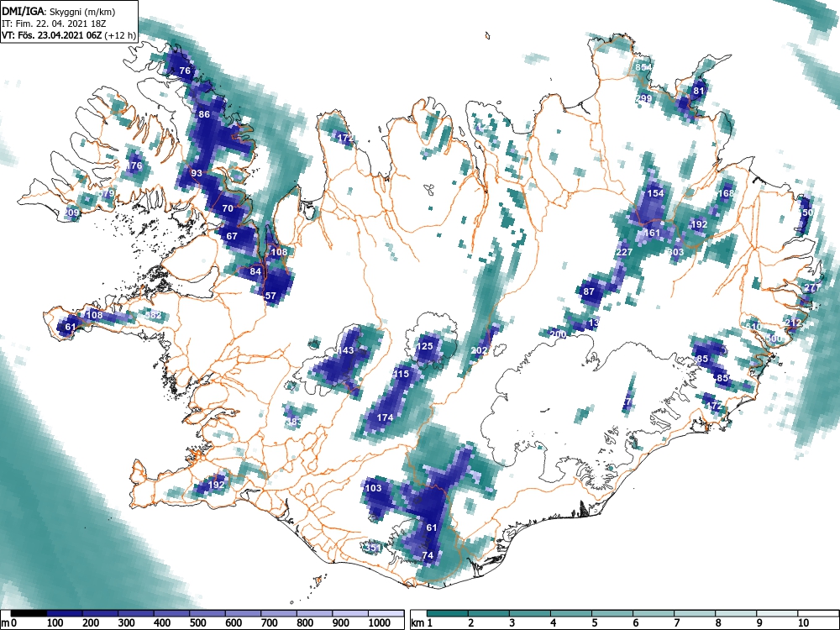The height and width of the screenshot is (630, 840).
Task: Click the visibility value 174 on the map
Action: (386, 417)
